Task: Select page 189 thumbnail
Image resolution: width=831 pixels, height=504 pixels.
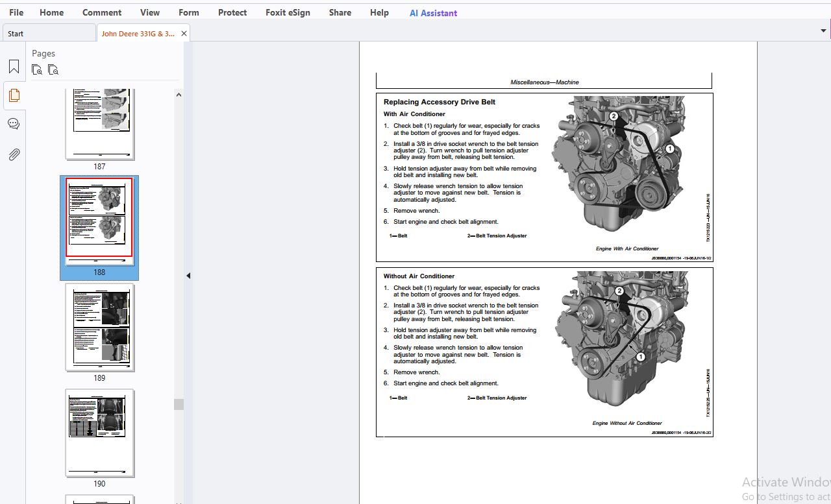Action: (99, 327)
